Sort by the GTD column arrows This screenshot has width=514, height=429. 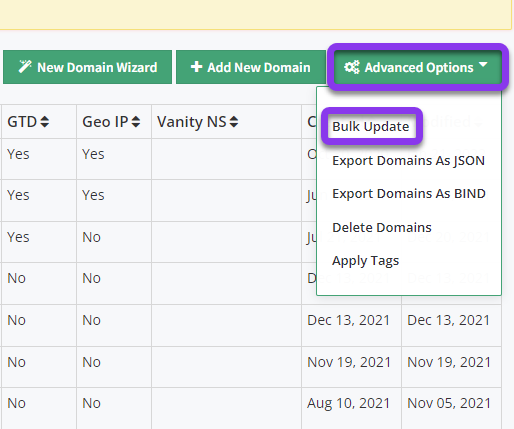[x=45, y=122]
